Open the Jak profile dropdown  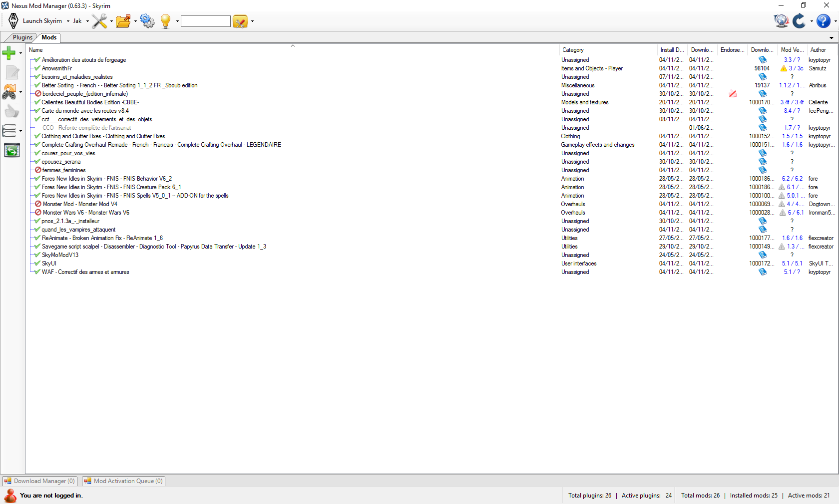80,21
